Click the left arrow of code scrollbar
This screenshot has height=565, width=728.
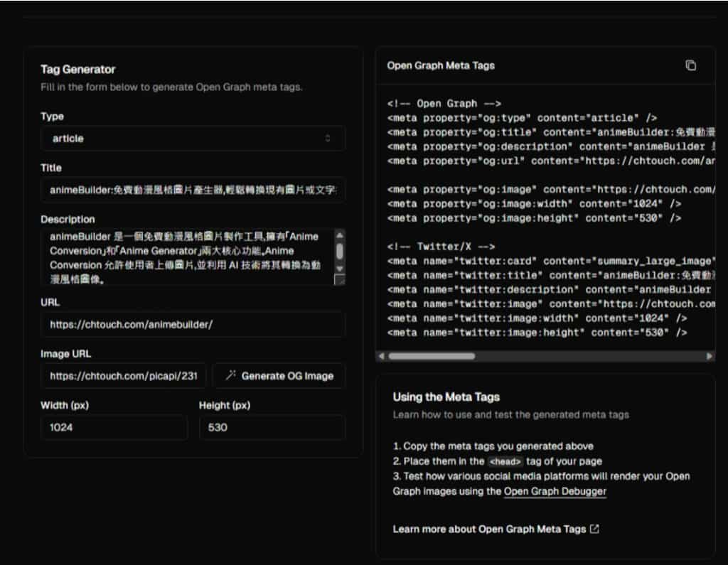click(382, 356)
